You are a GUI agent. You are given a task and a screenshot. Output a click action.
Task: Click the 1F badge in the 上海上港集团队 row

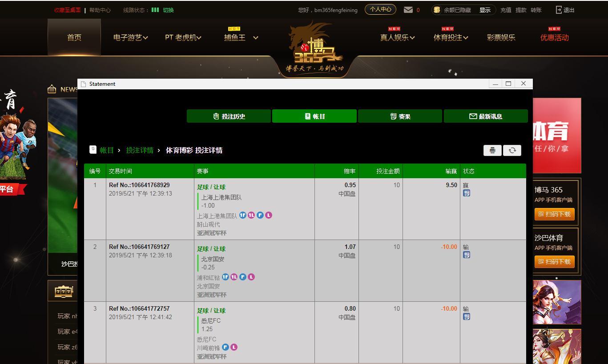(242, 215)
